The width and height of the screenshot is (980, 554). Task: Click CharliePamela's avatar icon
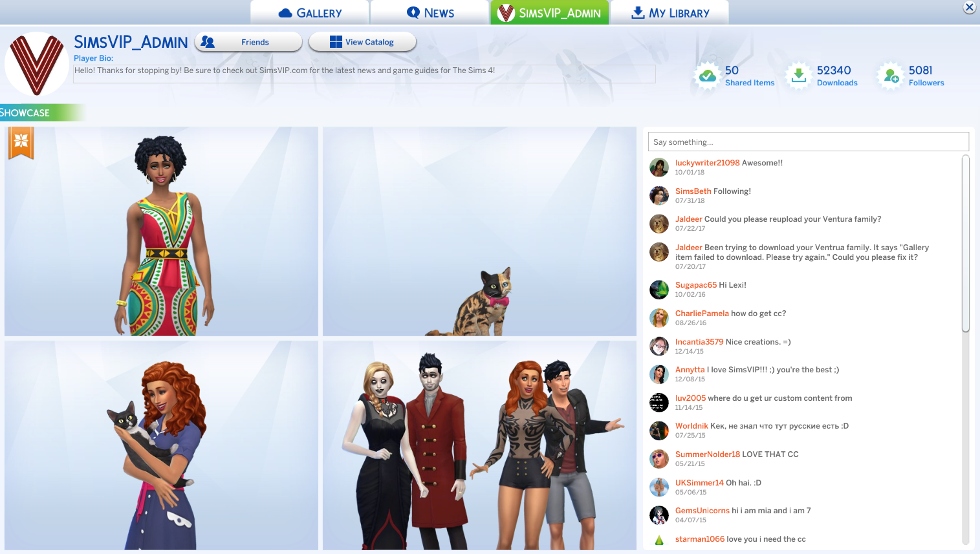pos(659,318)
